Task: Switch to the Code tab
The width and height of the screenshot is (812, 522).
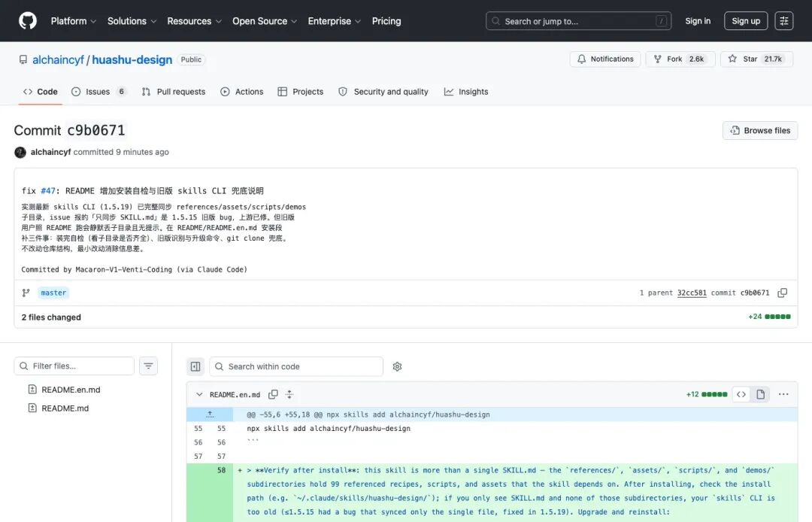Action: point(41,92)
